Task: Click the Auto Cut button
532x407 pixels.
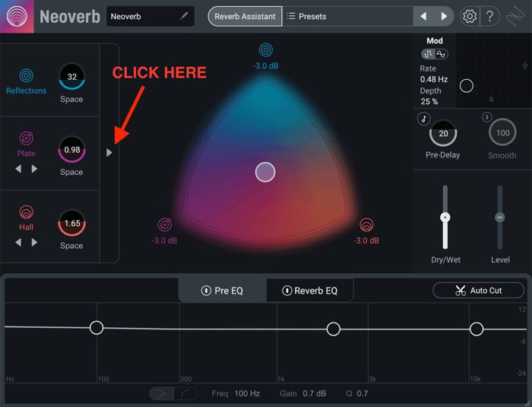Action: [x=478, y=291]
